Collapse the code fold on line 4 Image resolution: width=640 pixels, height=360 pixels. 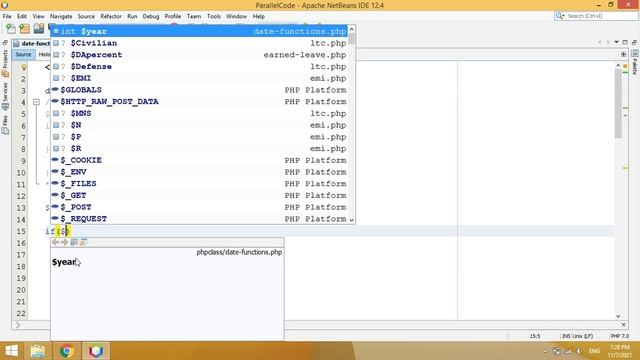36,102
